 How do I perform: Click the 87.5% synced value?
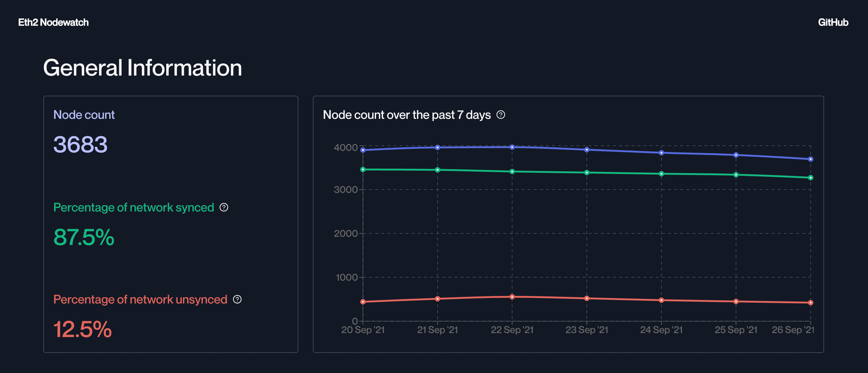tap(84, 237)
